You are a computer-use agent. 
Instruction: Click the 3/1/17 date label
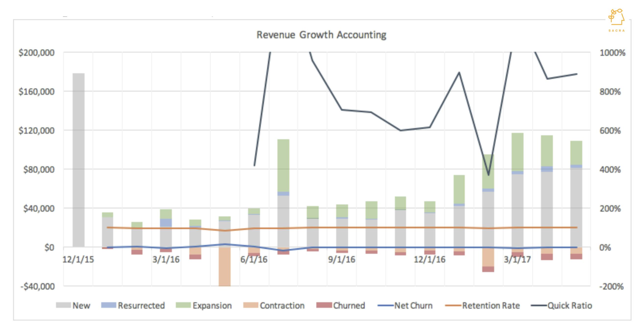[517, 259]
